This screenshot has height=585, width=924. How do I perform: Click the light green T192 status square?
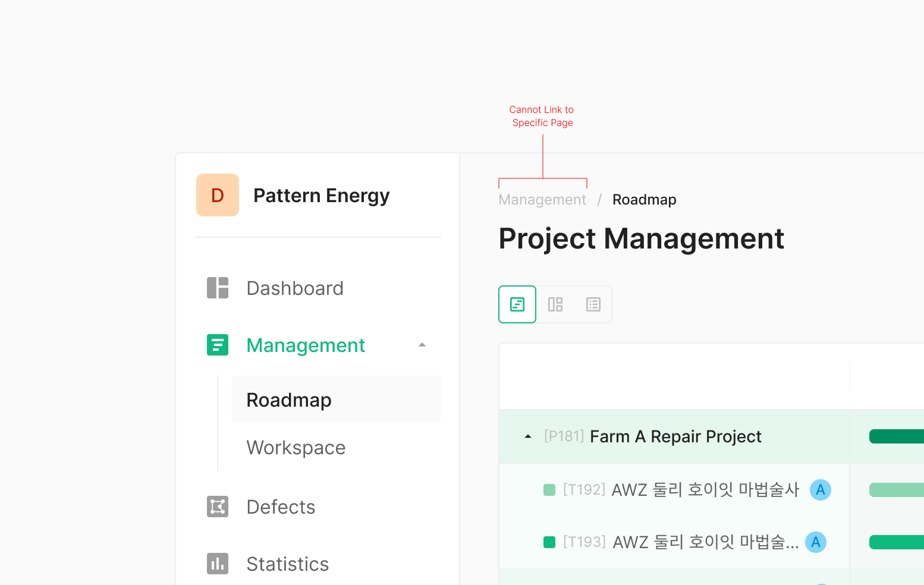[549, 490]
